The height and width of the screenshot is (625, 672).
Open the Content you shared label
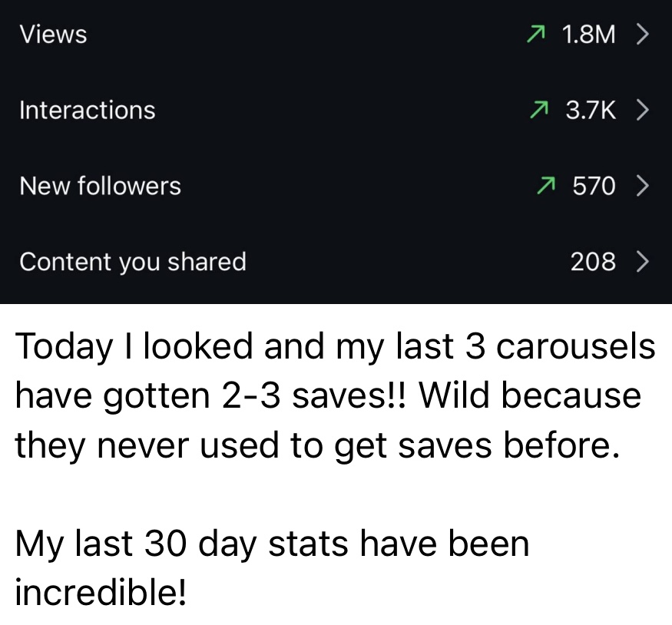pos(132,262)
